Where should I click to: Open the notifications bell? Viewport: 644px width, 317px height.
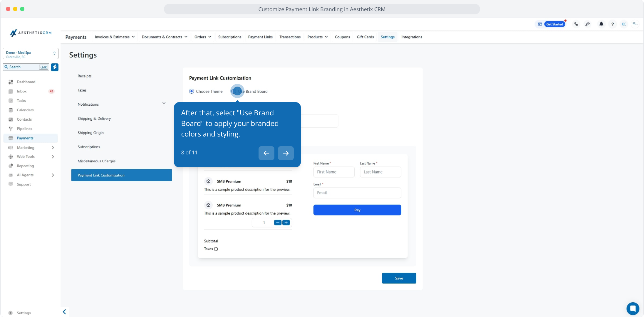pyautogui.click(x=601, y=24)
